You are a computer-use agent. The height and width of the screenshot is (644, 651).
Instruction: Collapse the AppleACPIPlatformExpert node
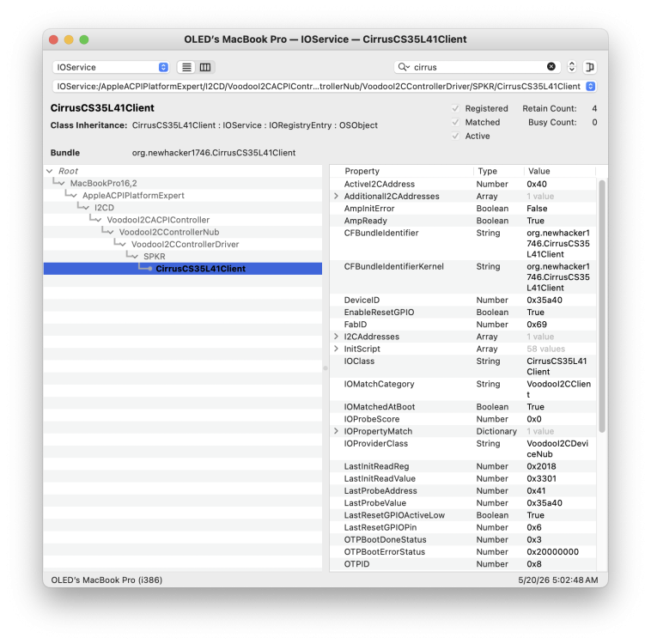click(x=74, y=196)
